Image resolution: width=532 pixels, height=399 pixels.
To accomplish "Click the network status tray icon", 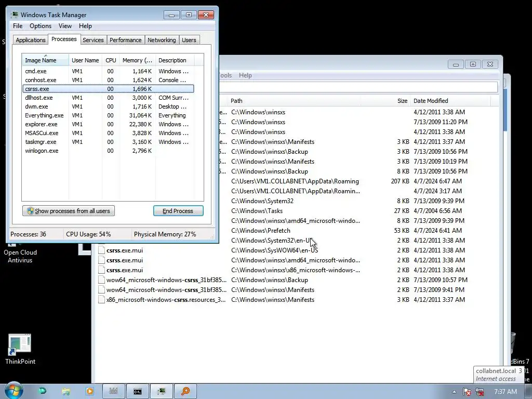I will (x=480, y=392).
